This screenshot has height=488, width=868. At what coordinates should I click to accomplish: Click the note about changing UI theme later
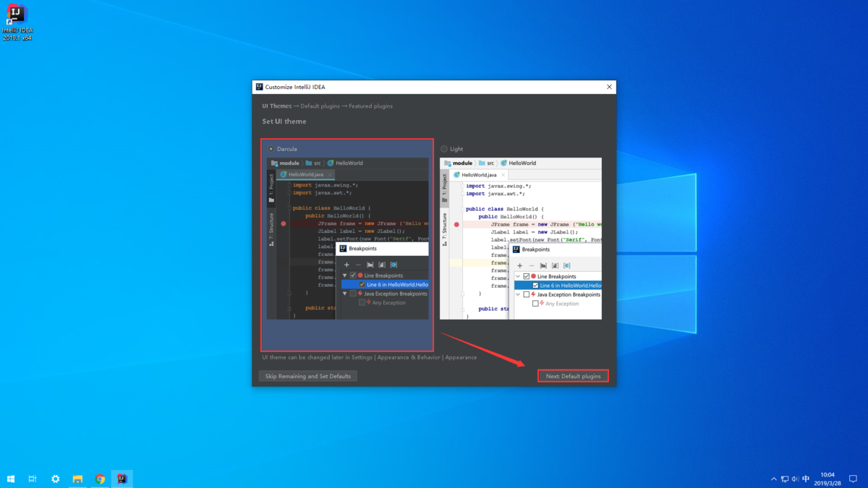(370, 357)
